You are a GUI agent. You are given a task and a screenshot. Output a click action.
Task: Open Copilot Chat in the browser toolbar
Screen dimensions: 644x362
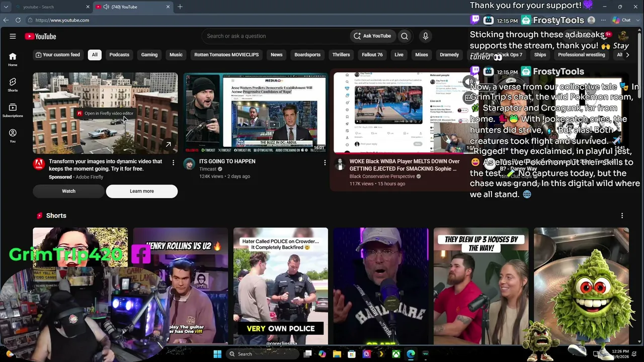coord(621,20)
